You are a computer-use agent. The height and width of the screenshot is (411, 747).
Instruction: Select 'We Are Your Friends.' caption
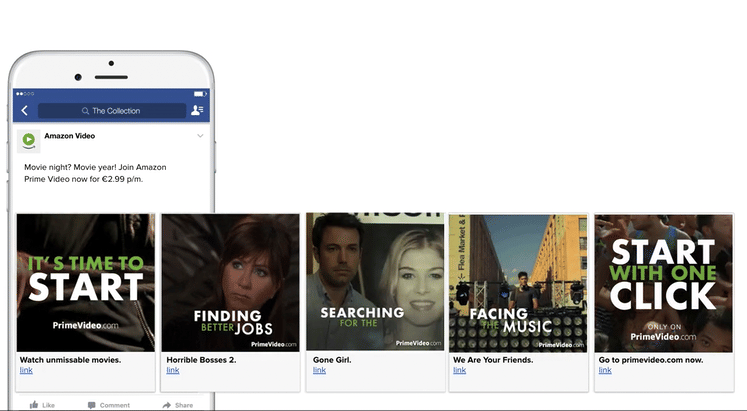pos(493,360)
